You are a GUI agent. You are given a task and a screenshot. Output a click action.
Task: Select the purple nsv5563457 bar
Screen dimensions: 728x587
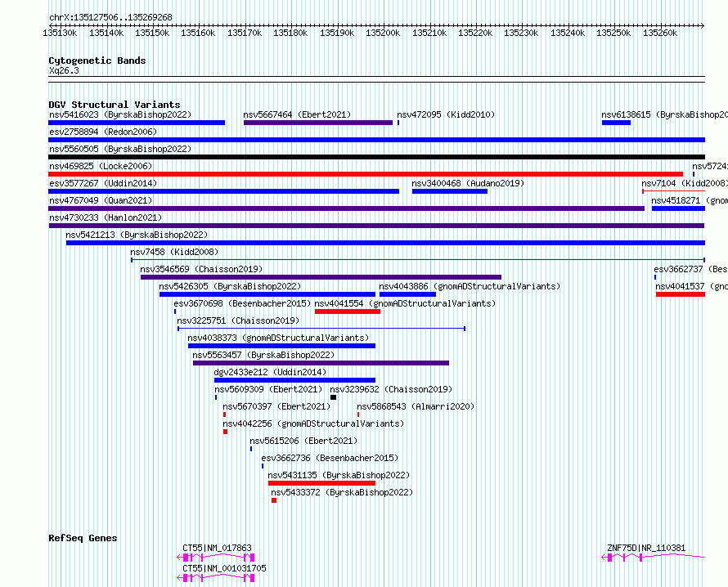(x=321, y=363)
